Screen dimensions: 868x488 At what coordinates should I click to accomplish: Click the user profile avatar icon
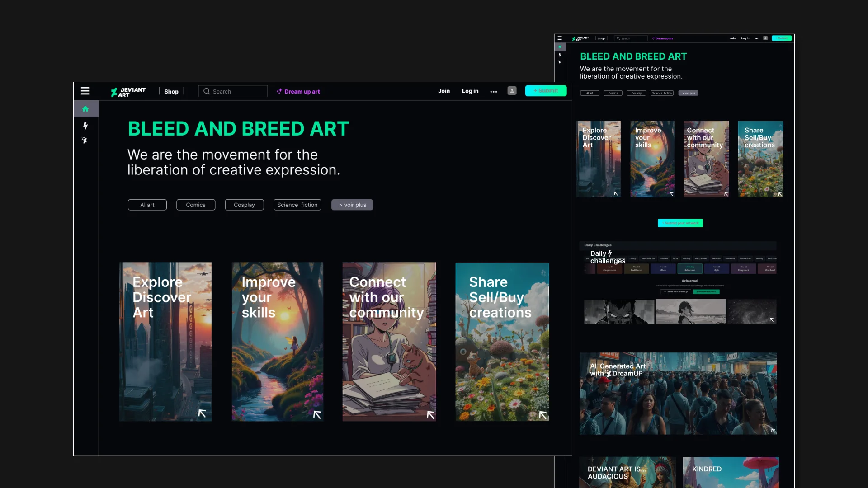512,91
